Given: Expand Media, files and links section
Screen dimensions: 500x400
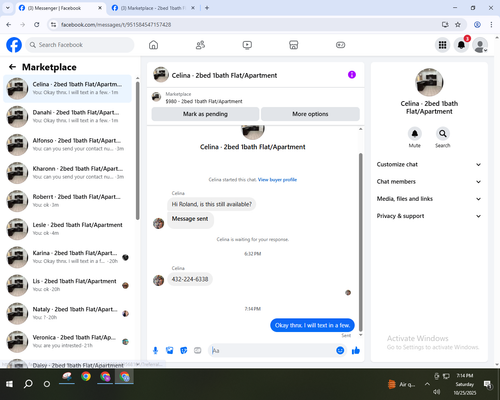Looking at the screenshot, I should [x=429, y=199].
